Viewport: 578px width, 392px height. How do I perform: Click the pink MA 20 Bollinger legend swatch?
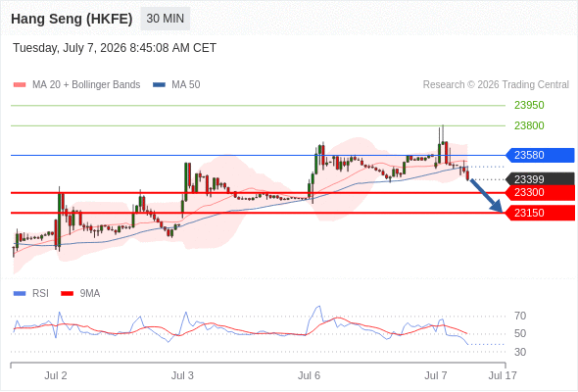[20, 85]
